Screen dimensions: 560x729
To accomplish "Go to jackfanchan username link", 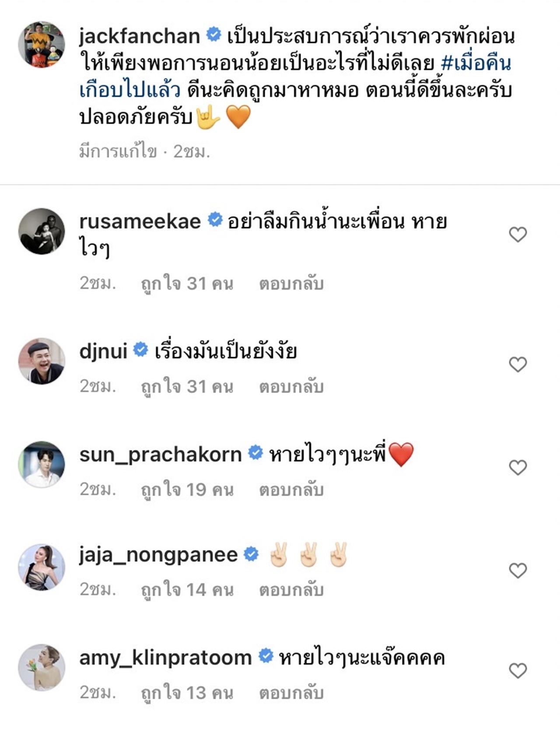I will (140, 36).
